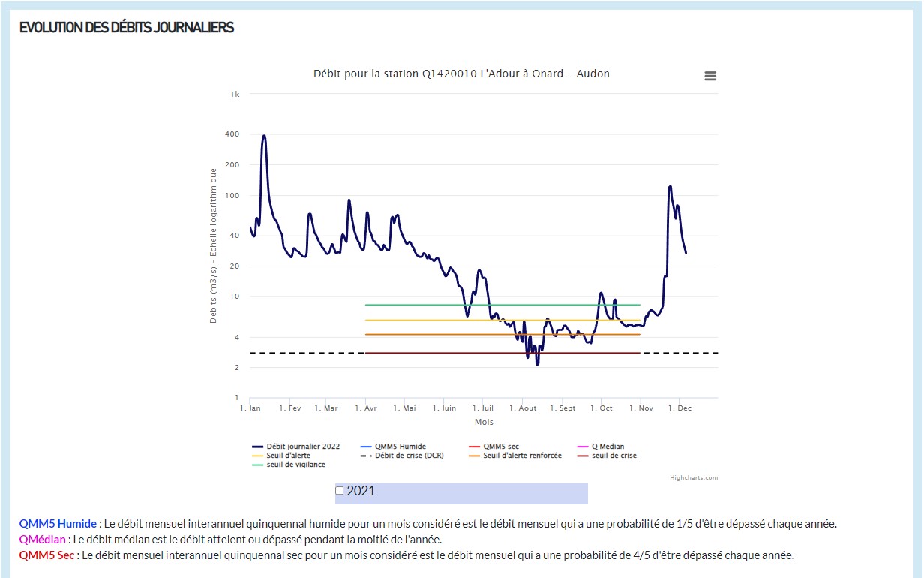Image resolution: width=924 pixels, height=578 pixels.
Task: Click the green vigilance threshold line in chart
Action: (x=420, y=305)
